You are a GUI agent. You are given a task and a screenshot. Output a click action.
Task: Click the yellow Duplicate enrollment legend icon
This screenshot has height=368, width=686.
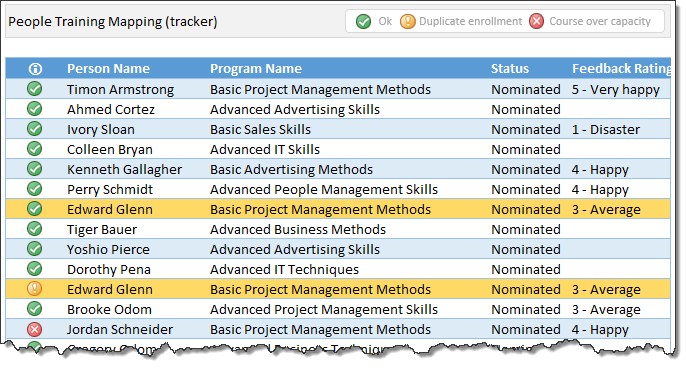407,21
